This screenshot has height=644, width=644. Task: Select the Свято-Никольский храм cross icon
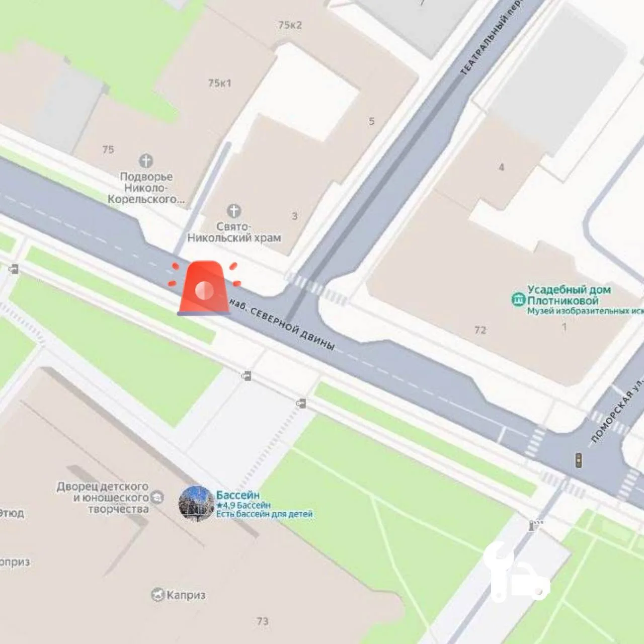tap(234, 210)
